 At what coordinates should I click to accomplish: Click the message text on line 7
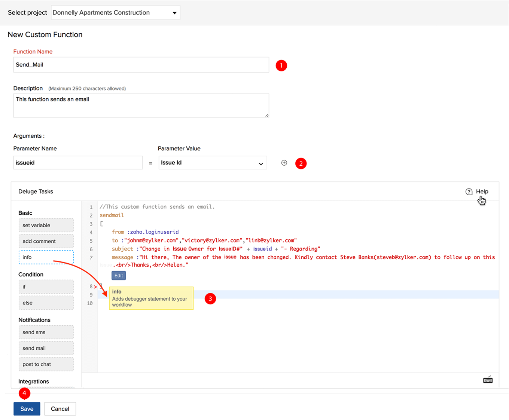303,261
